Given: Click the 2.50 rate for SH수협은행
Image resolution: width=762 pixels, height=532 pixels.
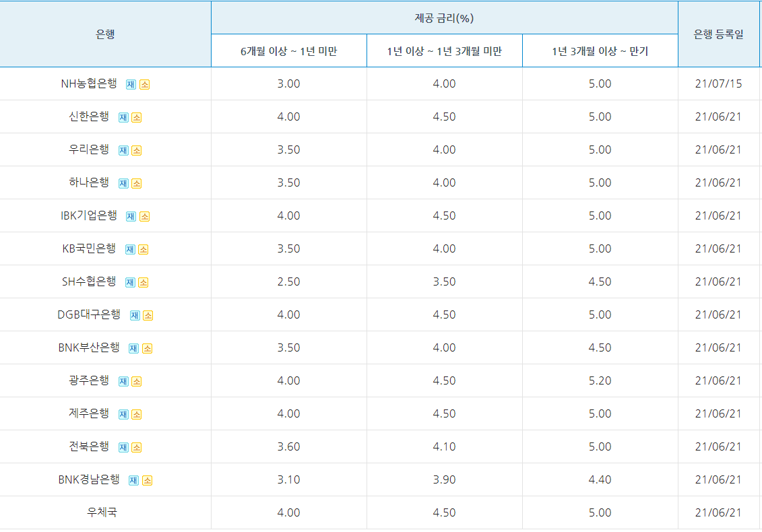Looking at the screenshot, I should (x=288, y=281).
